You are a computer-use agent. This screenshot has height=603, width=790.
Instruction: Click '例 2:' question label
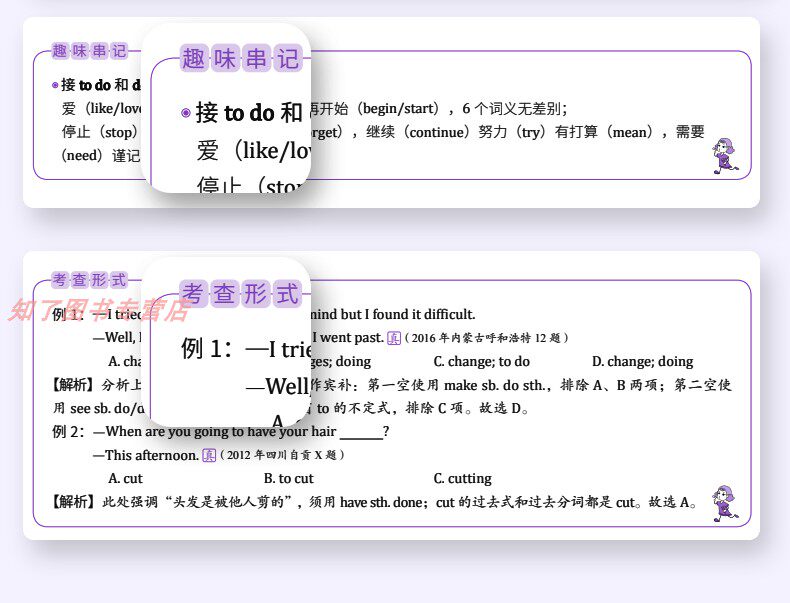[x=69, y=431]
